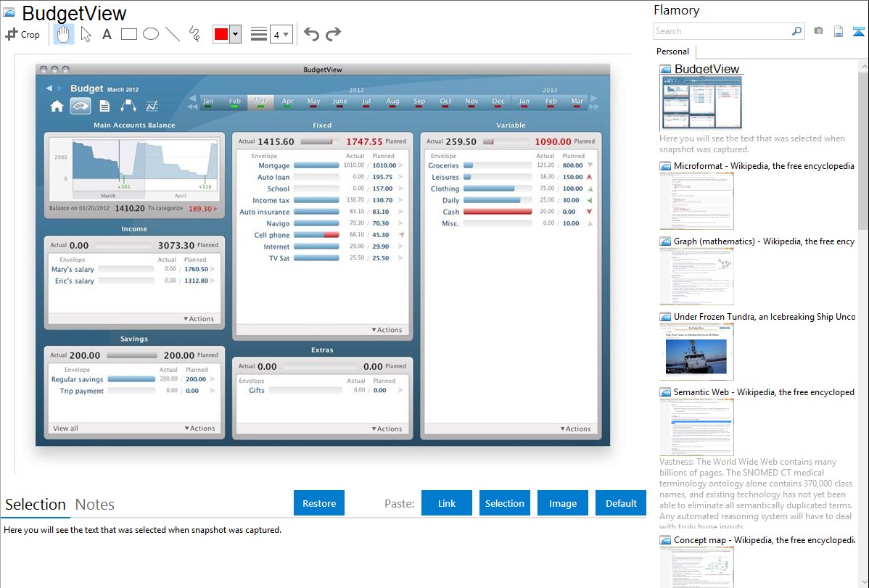Click the Paste Image button
The height and width of the screenshot is (588, 869).
(x=563, y=503)
